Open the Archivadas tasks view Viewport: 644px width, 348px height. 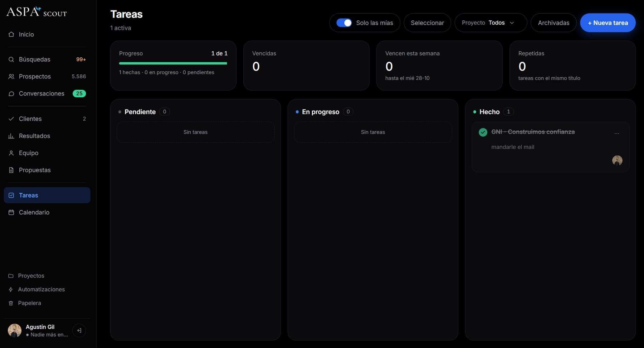coord(553,23)
